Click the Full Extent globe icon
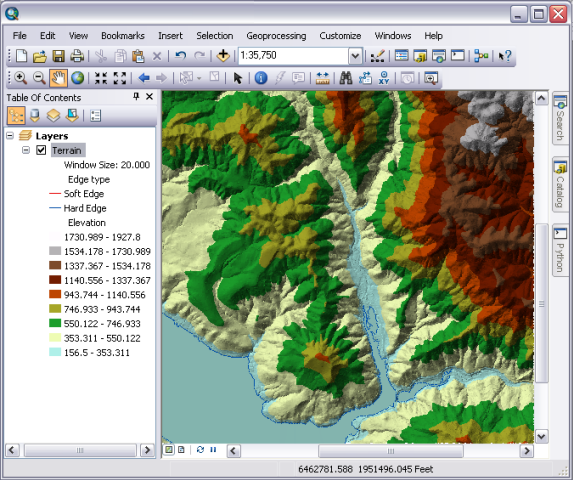This screenshot has height=480, width=573. point(77,78)
